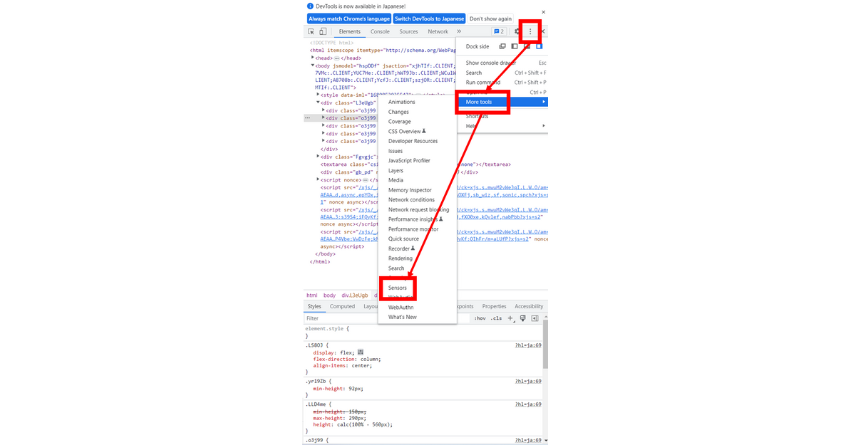850x445 pixels.
Task: Toggle the computed styles sidebar icon
Action: tap(535, 318)
